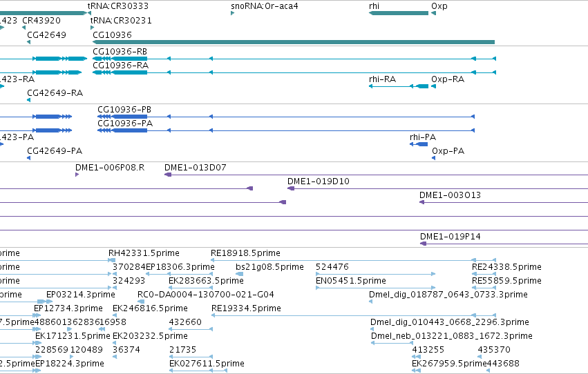Click the bs21g08.5prime EST label
588x374 pixels.
pos(269,267)
